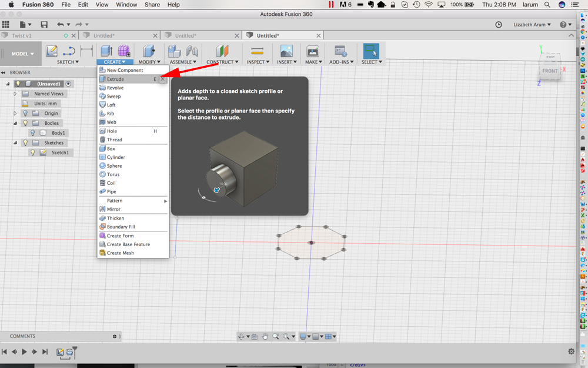Play the timeline
Viewport: 588px width, 368px height.
(24, 352)
